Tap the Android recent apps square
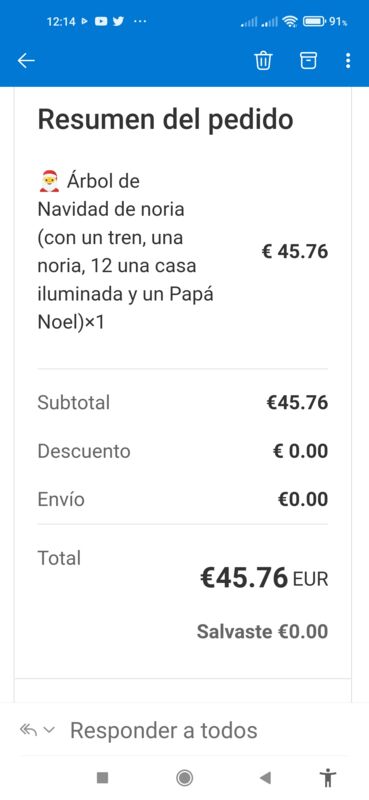The height and width of the screenshot is (800, 369). [103, 778]
